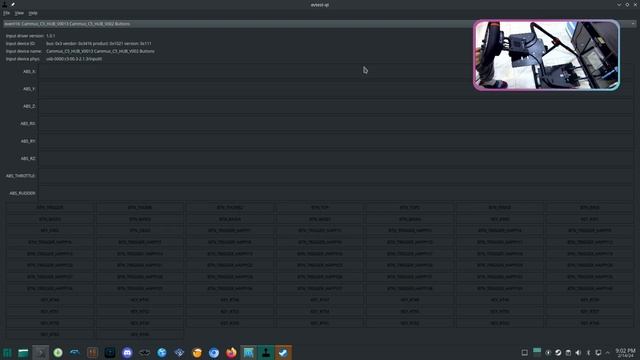Screen dimensions: 640x360
Task: Open the teal app left of the joystick icon
Action: pos(248,353)
